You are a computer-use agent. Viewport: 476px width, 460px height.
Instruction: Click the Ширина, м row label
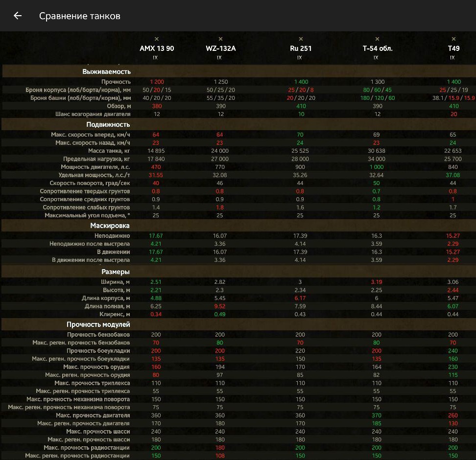click(x=115, y=282)
